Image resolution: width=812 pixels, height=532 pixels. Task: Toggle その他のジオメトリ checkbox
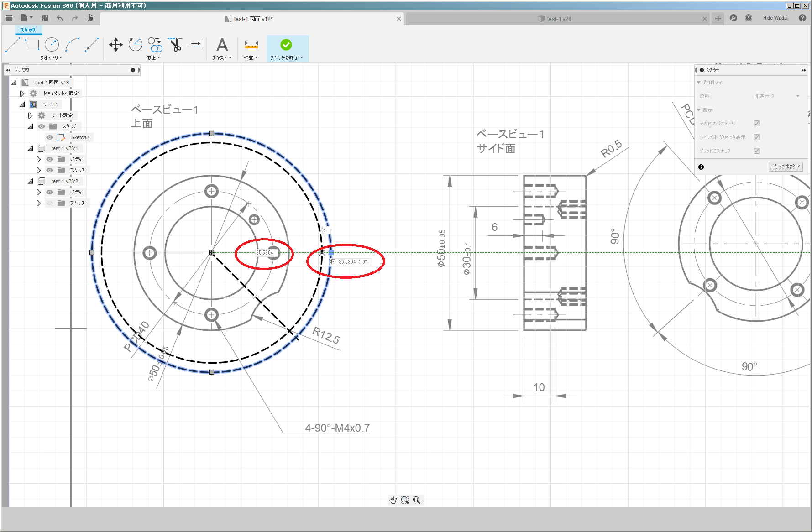coord(757,123)
